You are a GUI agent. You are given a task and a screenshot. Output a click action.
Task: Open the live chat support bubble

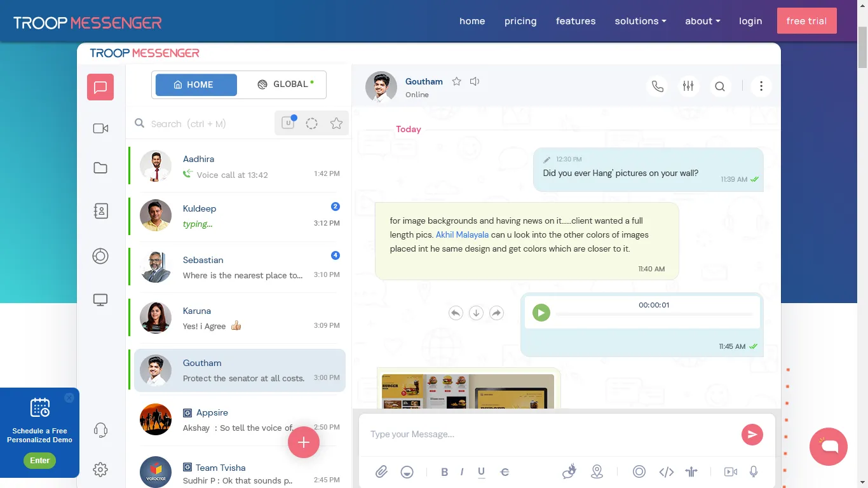click(829, 447)
